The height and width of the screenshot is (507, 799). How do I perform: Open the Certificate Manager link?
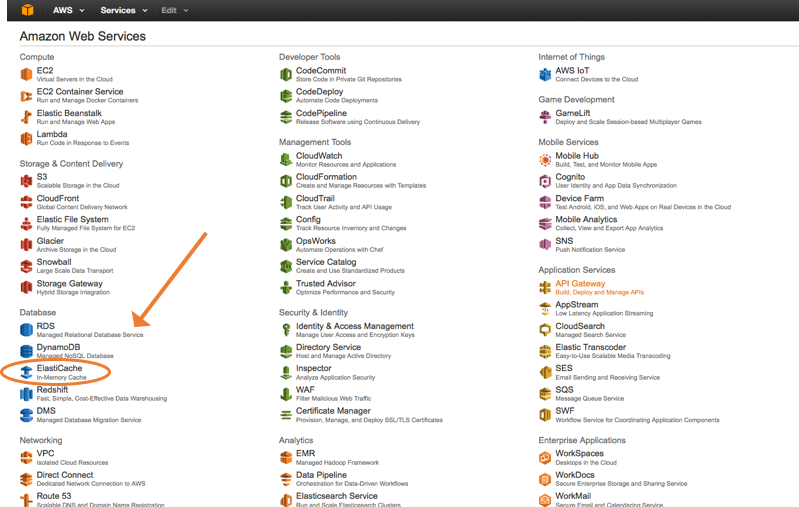coord(333,411)
